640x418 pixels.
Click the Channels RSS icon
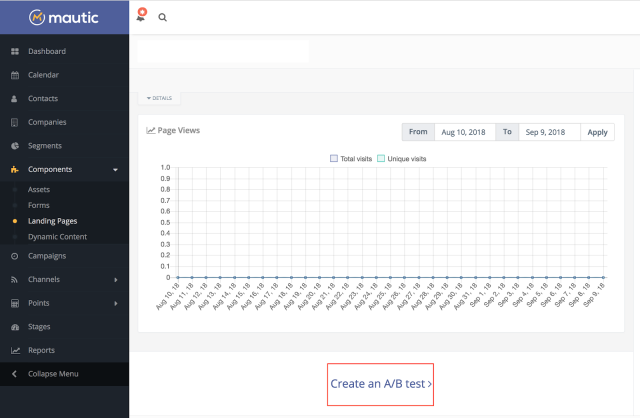14,280
